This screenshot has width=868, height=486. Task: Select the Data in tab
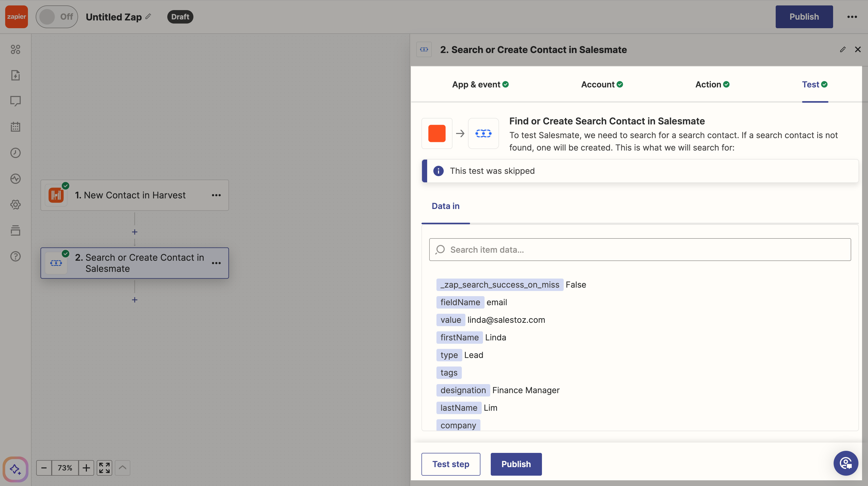pyautogui.click(x=446, y=206)
